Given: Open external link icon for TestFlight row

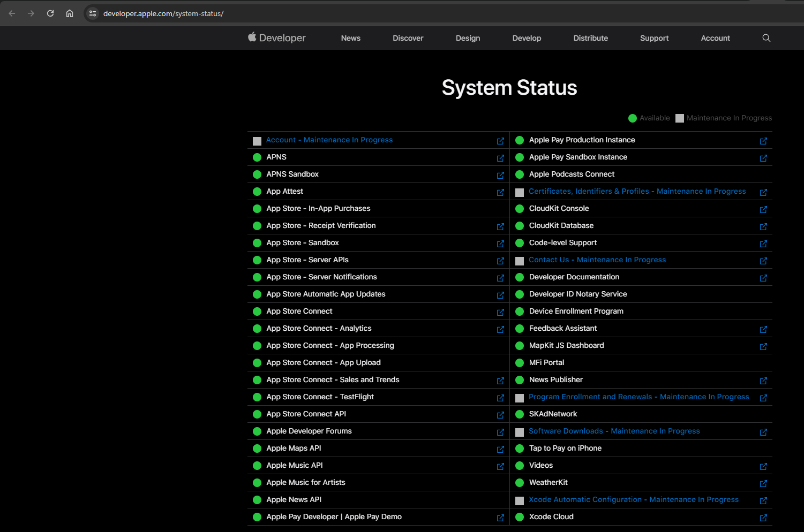Looking at the screenshot, I should point(500,398).
